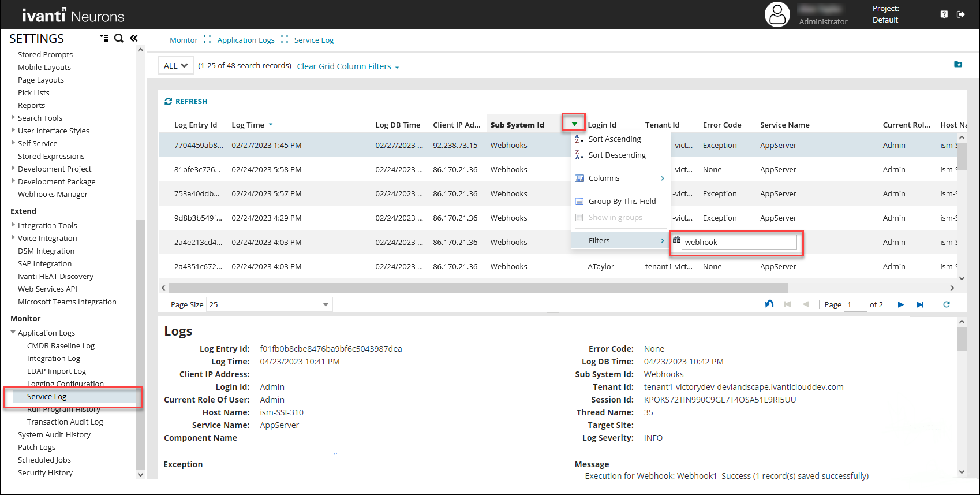
Task: Open the help icon in header
Action: click(944, 14)
